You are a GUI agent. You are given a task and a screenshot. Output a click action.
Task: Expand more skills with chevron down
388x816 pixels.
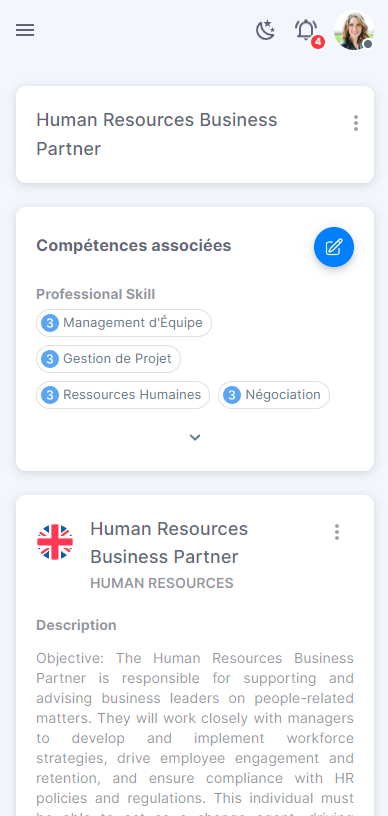coord(195,437)
